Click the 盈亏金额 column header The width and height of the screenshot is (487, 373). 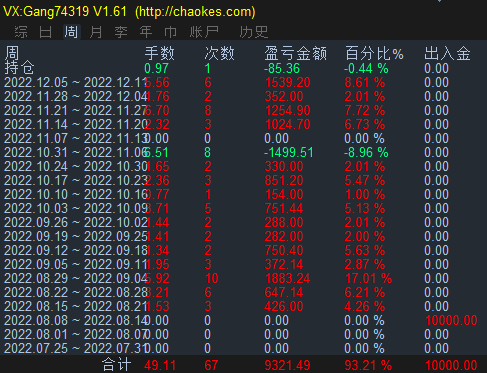(296, 53)
